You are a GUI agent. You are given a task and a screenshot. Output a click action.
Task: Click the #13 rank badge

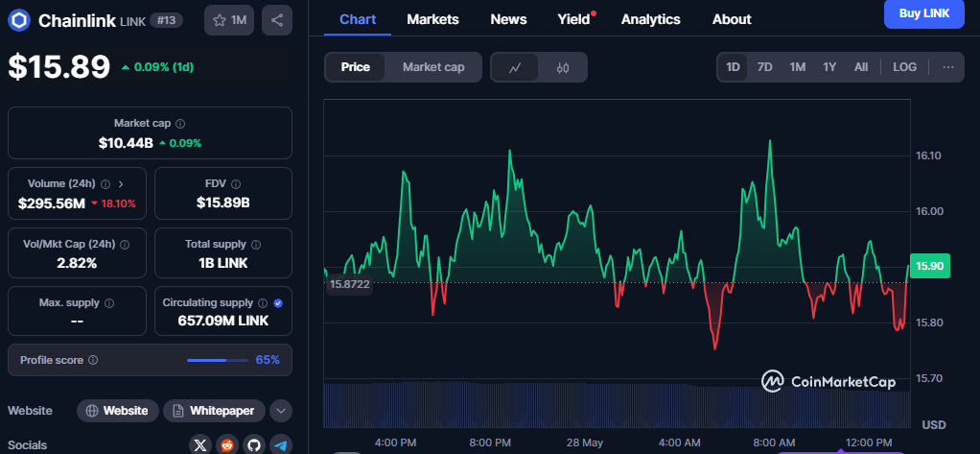click(166, 21)
